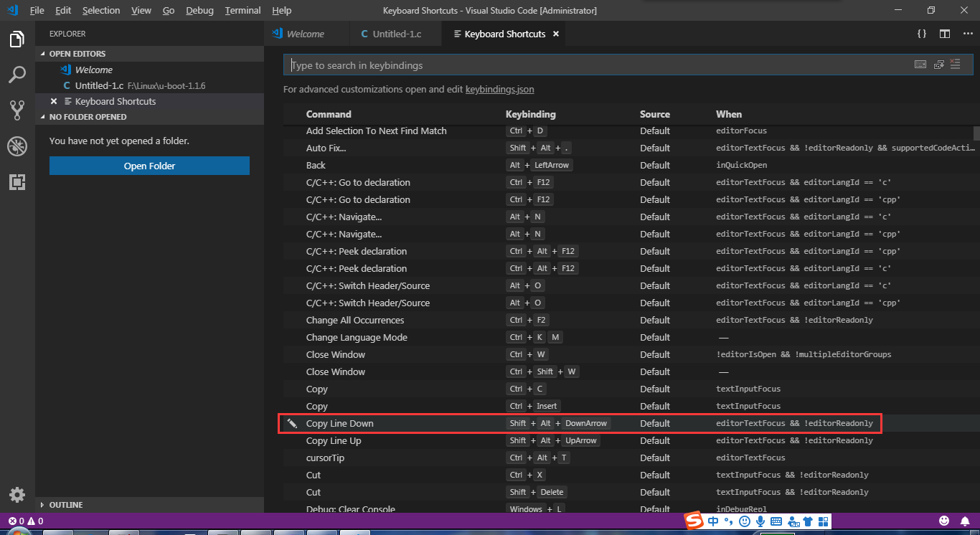The image size is (980, 535).
Task: Open keybindings JSON via the curly braces icon
Action: [922, 33]
